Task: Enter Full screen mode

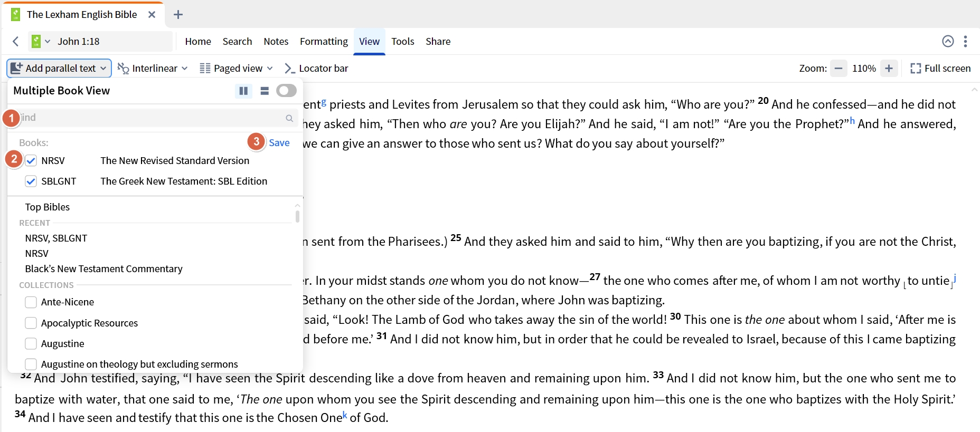Action: (x=940, y=68)
